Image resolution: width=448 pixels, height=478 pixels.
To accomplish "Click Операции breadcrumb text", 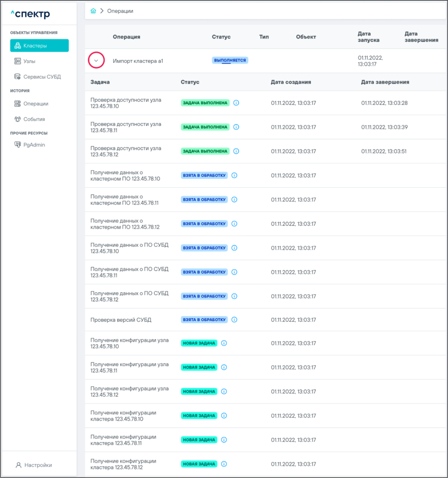I will coord(120,11).
